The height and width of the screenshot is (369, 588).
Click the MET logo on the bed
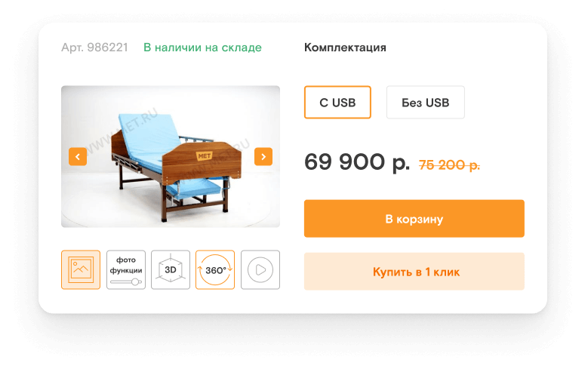pyautogui.click(x=205, y=155)
